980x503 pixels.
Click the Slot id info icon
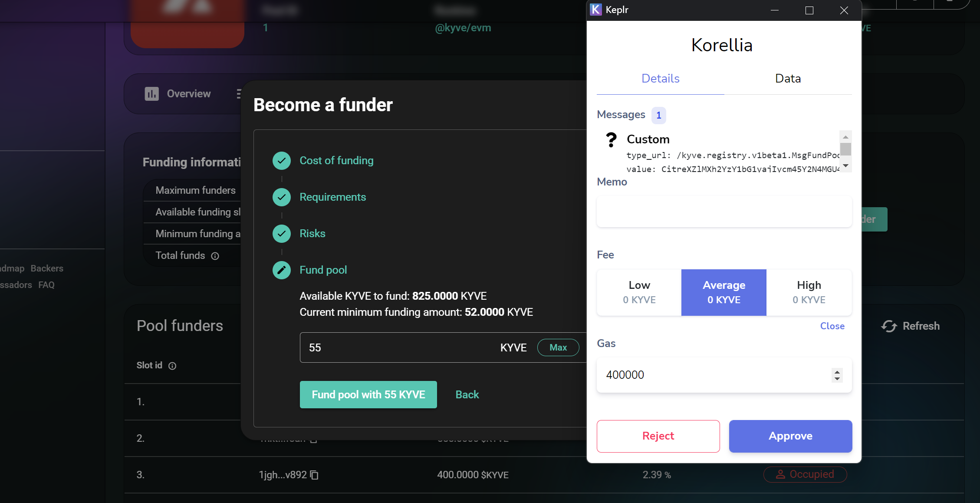tap(172, 366)
